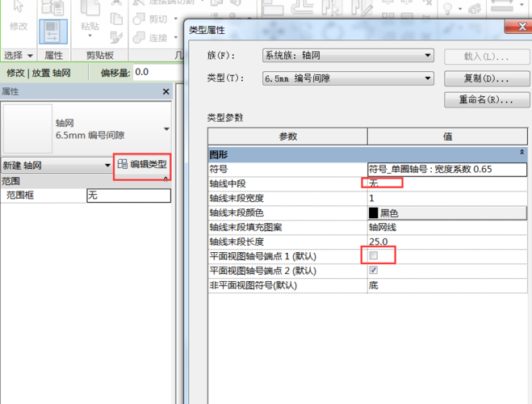Select the 轴线末段颜色 parameter label

(237, 213)
